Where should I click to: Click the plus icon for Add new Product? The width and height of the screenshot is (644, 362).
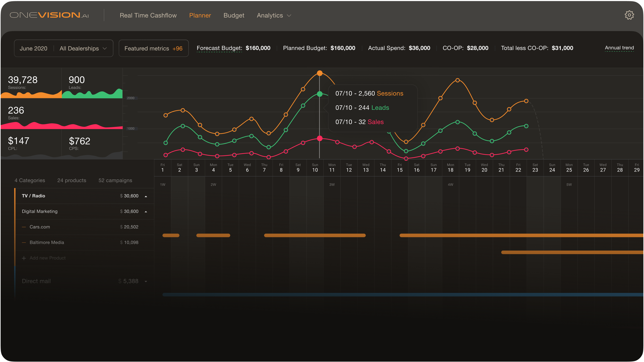(x=24, y=258)
